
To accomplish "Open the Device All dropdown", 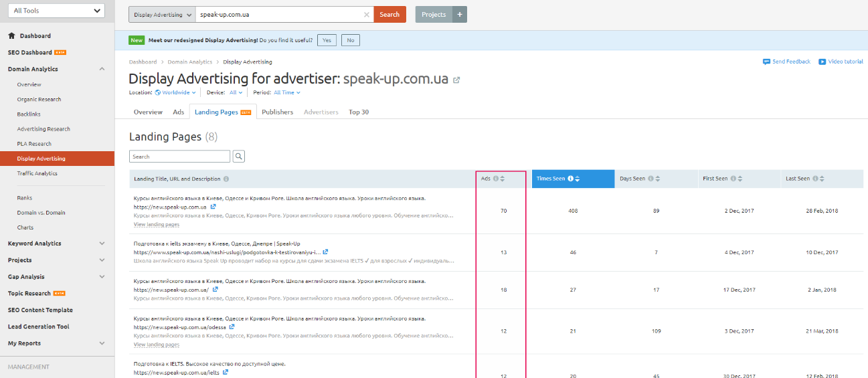I will click(x=236, y=92).
